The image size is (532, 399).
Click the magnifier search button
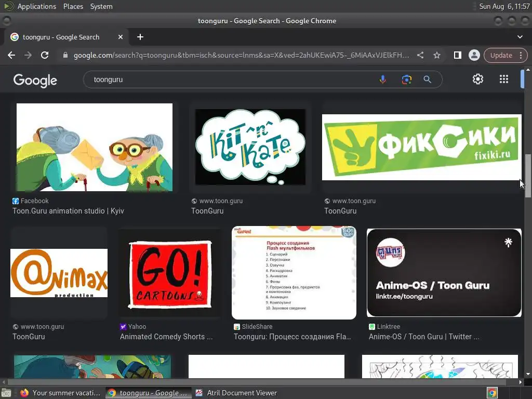(428, 79)
